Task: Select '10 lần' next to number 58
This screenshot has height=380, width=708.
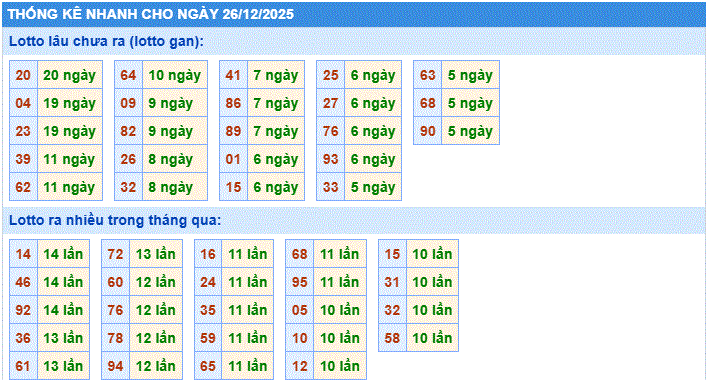Action: coord(432,338)
